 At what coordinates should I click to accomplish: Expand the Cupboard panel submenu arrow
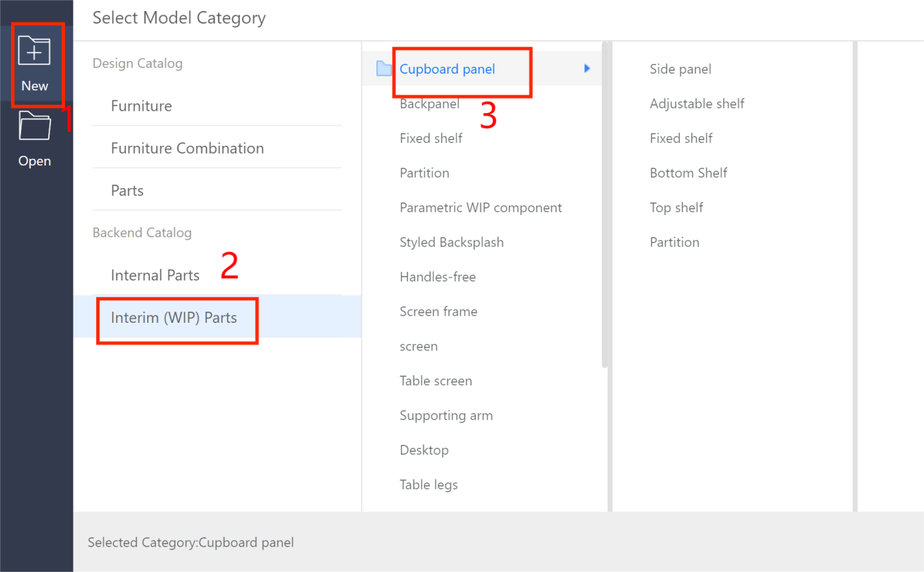tap(587, 68)
